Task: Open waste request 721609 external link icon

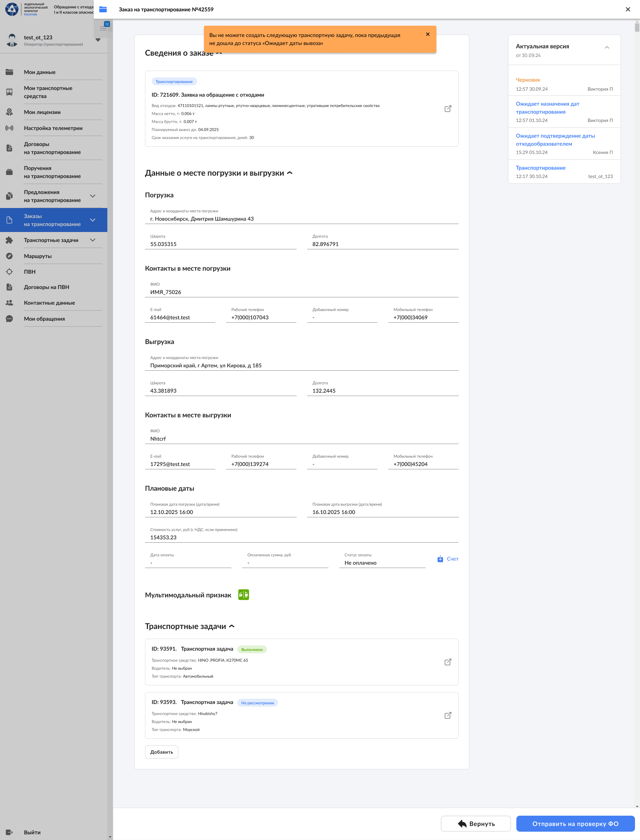Action: (448, 109)
